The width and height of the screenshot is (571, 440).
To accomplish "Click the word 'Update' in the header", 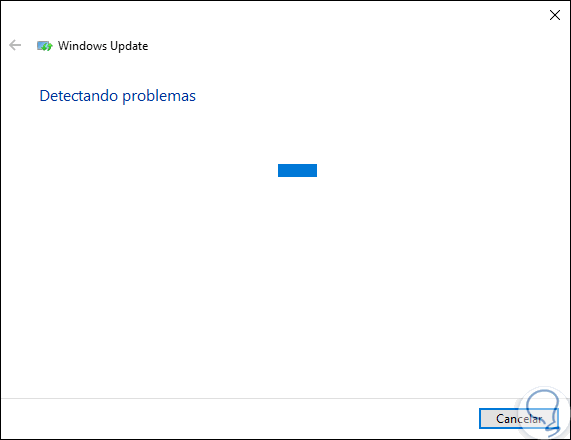I will 129,46.
